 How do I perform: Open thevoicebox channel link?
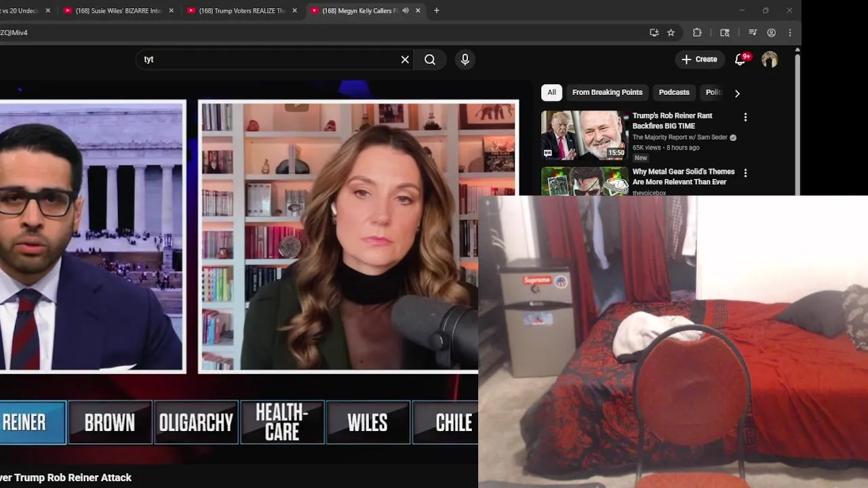649,192
